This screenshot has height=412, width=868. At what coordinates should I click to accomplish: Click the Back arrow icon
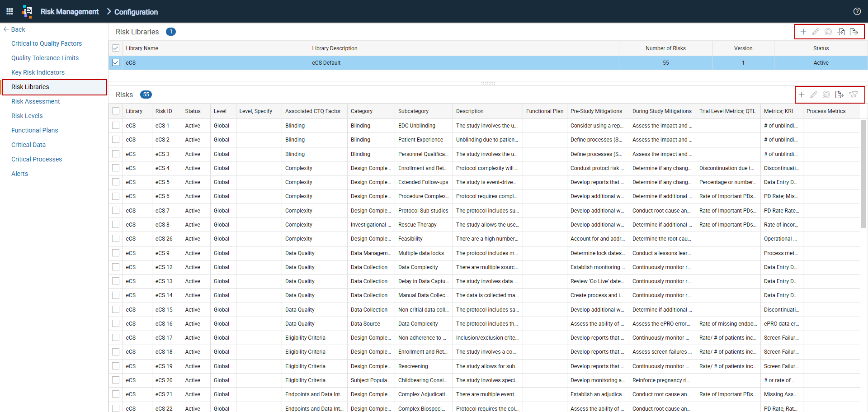[6, 29]
